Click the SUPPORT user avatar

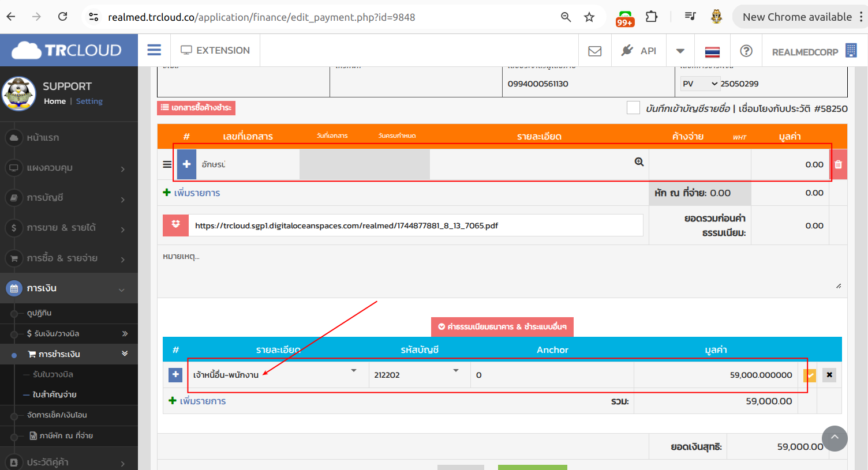[19, 93]
